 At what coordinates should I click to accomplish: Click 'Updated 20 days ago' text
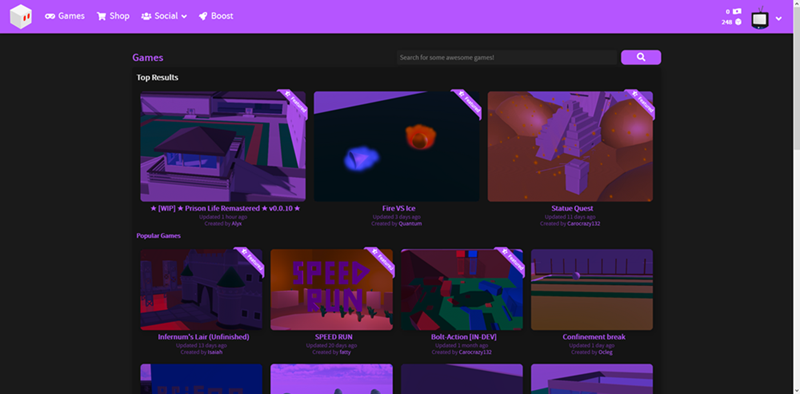[x=332, y=346]
